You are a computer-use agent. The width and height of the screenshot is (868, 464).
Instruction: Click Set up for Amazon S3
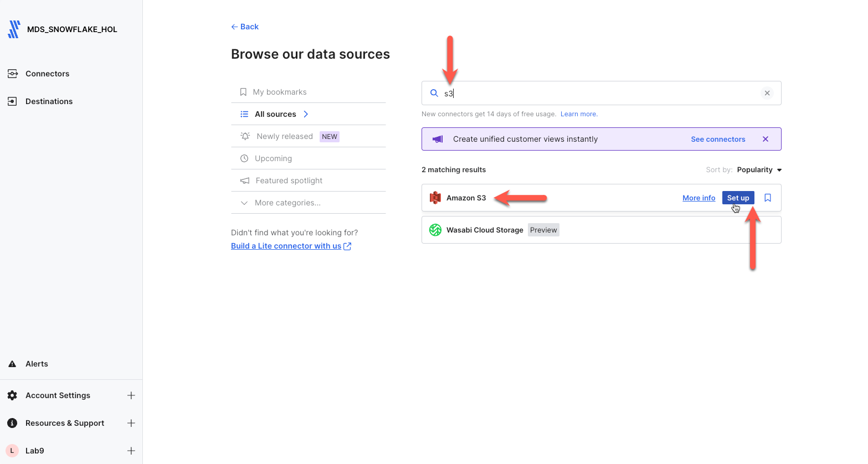(x=738, y=198)
